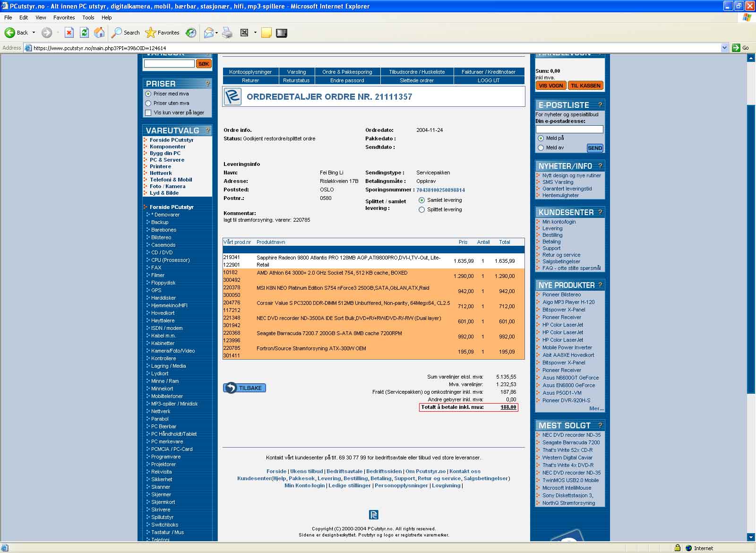The image size is (756, 553).
Task: Switch to 'Fakturaer / Kreditnotaer' tab
Action: (x=489, y=72)
